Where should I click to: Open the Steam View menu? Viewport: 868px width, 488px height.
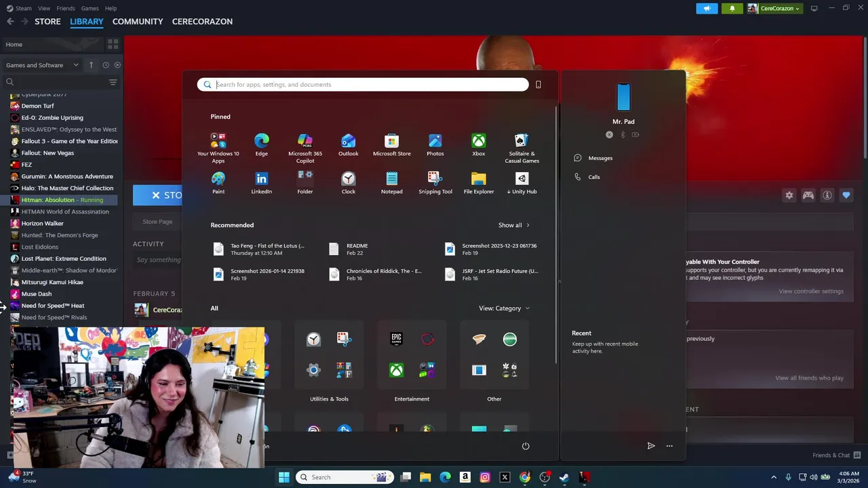coord(44,8)
